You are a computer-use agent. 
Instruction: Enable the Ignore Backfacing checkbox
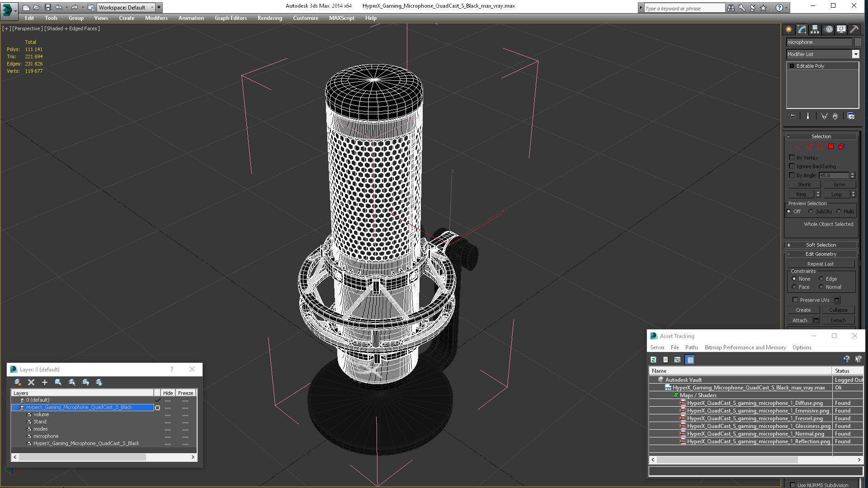(792, 166)
